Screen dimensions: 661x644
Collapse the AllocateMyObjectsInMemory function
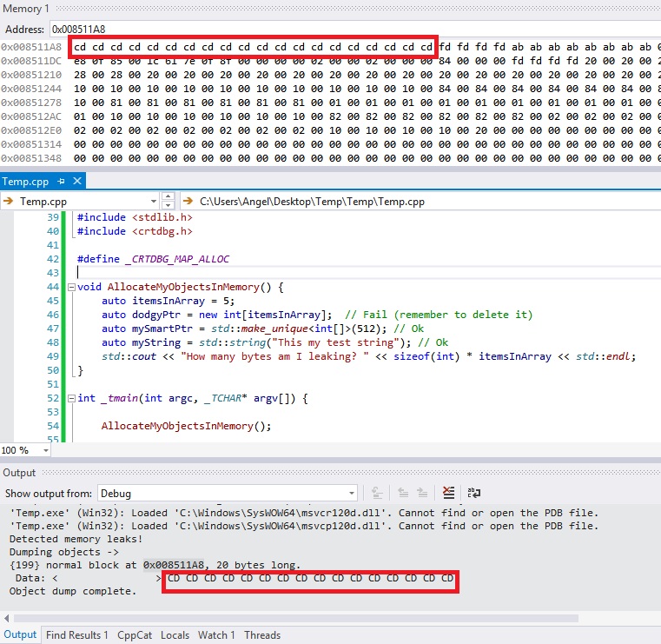pos(71,287)
